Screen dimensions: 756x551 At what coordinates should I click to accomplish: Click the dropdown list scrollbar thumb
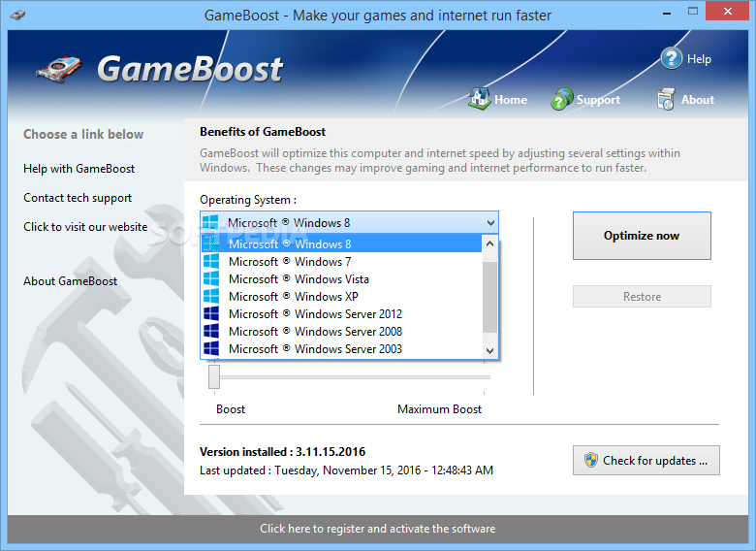coord(489,297)
